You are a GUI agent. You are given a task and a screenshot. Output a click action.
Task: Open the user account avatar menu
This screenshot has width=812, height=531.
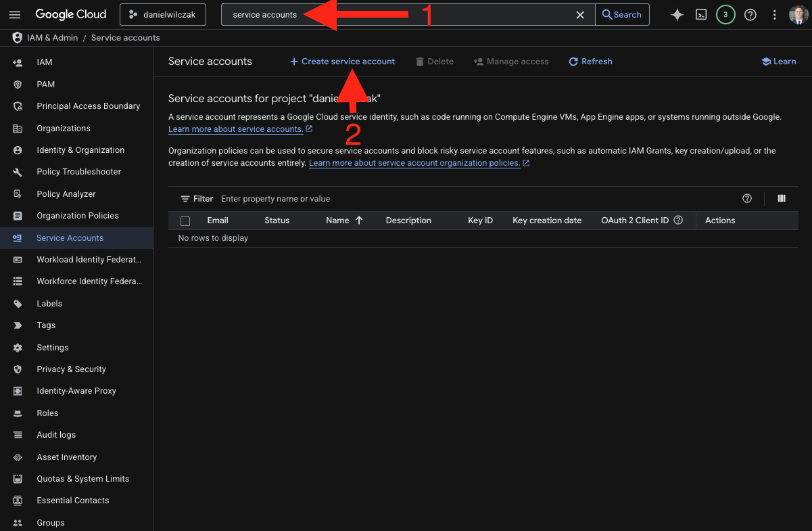click(798, 15)
